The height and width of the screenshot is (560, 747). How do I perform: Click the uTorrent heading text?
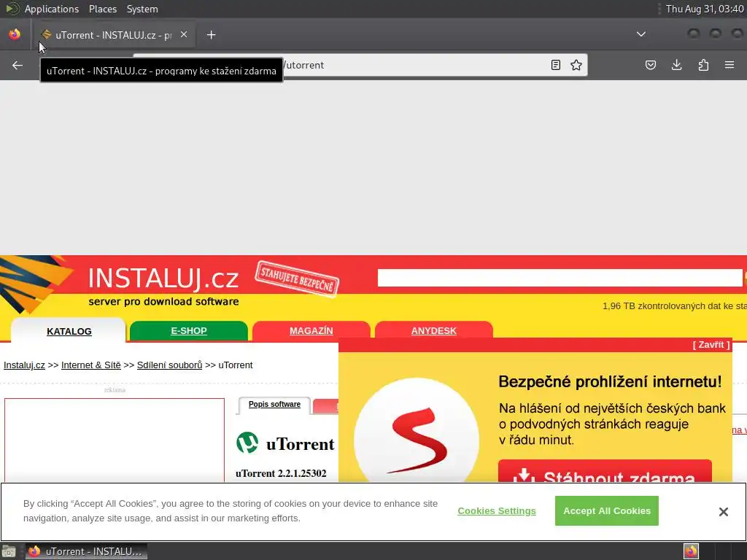(300, 444)
